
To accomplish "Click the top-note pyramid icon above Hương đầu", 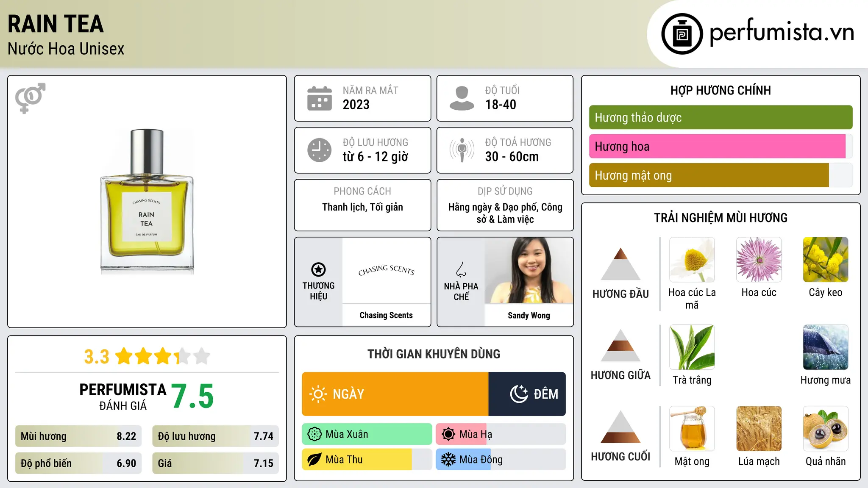I will [620, 264].
